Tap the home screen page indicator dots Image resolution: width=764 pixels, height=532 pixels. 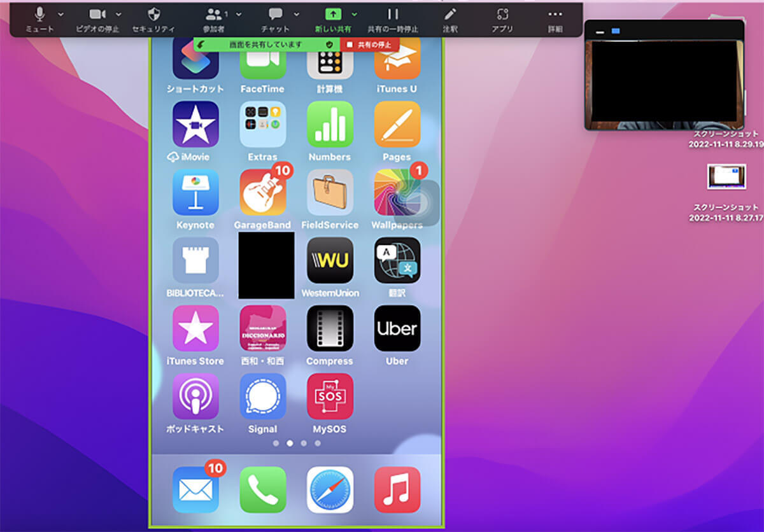click(x=297, y=444)
